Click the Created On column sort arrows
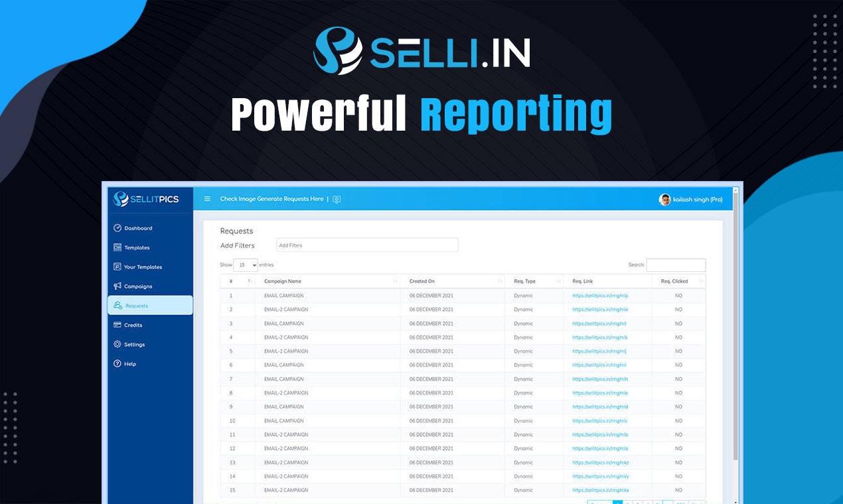The image size is (843, 504). [500, 281]
